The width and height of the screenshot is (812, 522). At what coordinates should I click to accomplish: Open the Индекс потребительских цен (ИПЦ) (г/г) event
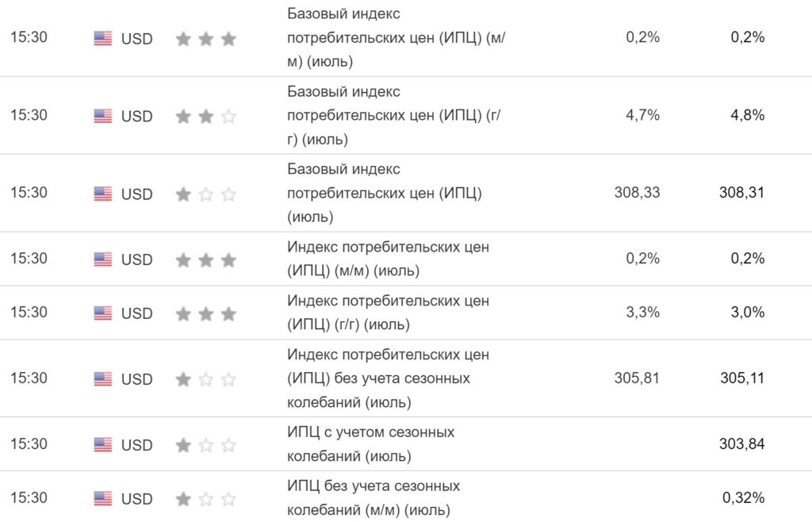pyautogui.click(x=388, y=313)
